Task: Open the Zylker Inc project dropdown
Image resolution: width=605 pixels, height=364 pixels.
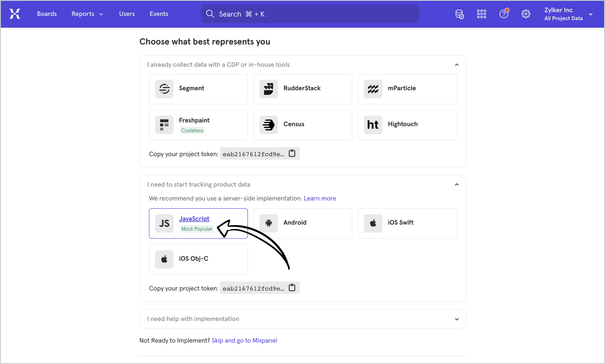Action: [568, 14]
